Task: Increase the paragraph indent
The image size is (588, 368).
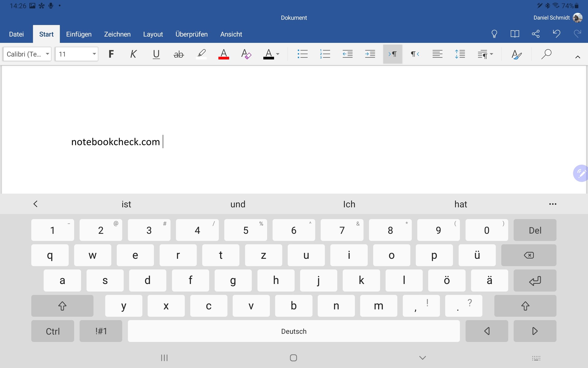Action: [370, 54]
